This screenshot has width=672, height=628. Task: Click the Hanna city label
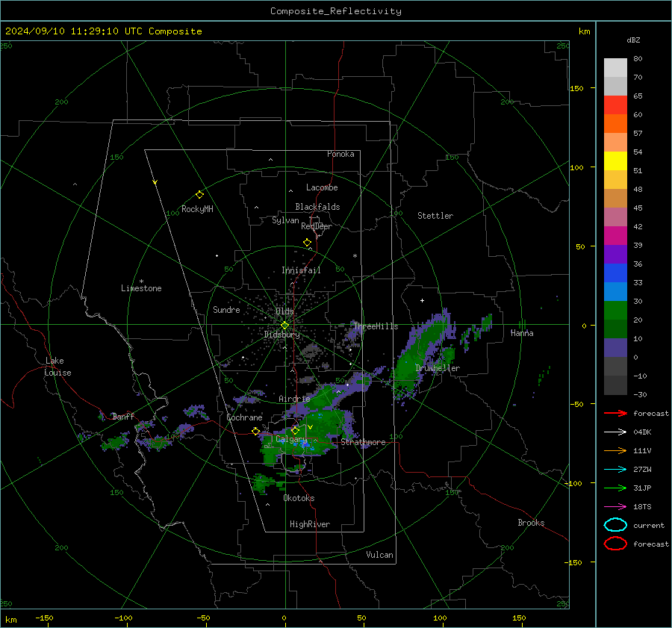pyautogui.click(x=522, y=332)
